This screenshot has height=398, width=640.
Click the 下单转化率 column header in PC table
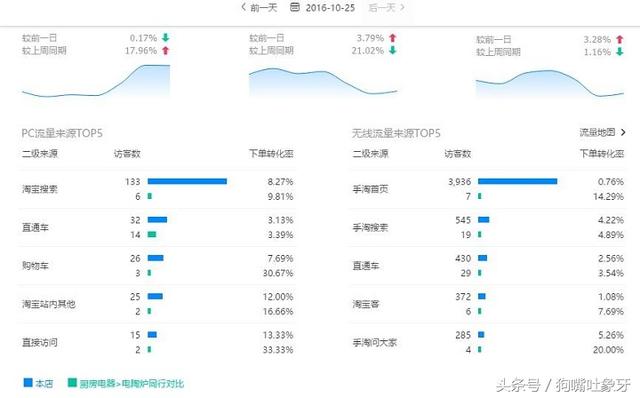click(271, 153)
